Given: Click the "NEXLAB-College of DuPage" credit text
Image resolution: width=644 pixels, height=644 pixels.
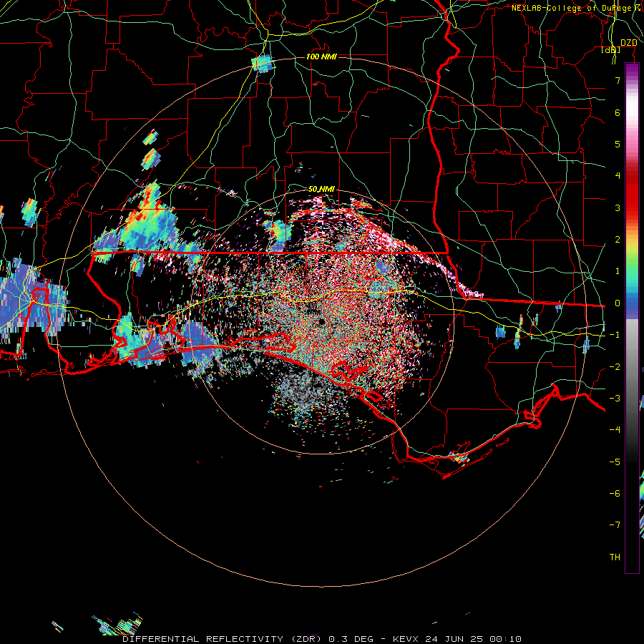Looking at the screenshot, I should (571, 8).
